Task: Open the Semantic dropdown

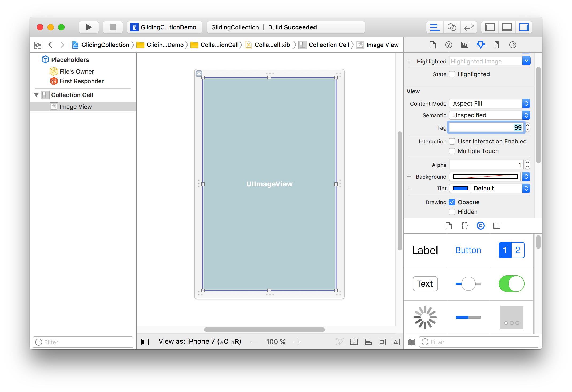Action: point(489,115)
